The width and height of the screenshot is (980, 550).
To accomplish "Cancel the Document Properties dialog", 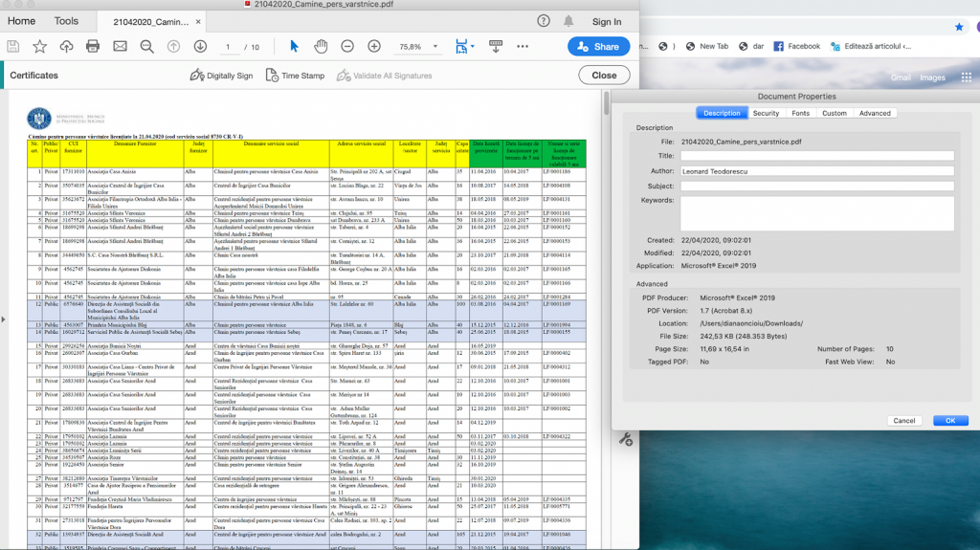I will point(903,421).
